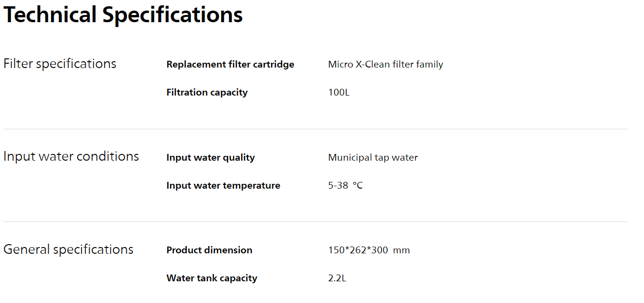The height and width of the screenshot is (303, 644).
Task: Click the Replacement filter cartridge label
Action: click(x=230, y=64)
